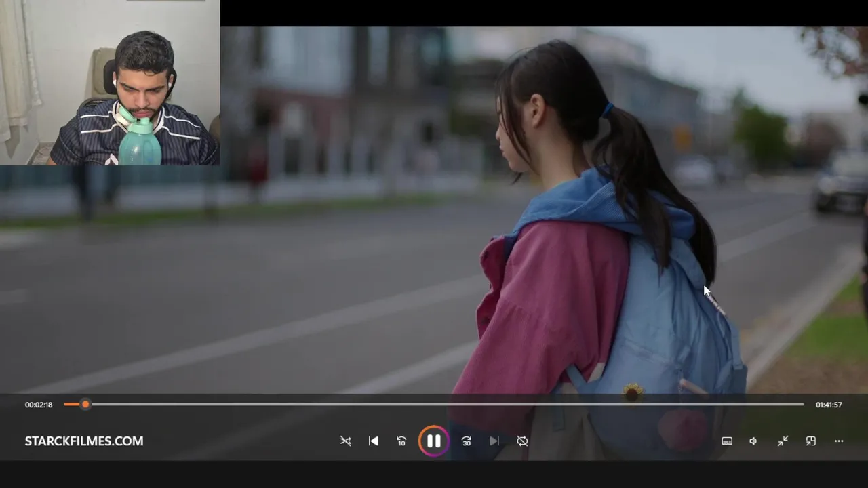The width and height of the screenshot is (868, 488).
Task: Switch to mini player view
Action: 810,441
